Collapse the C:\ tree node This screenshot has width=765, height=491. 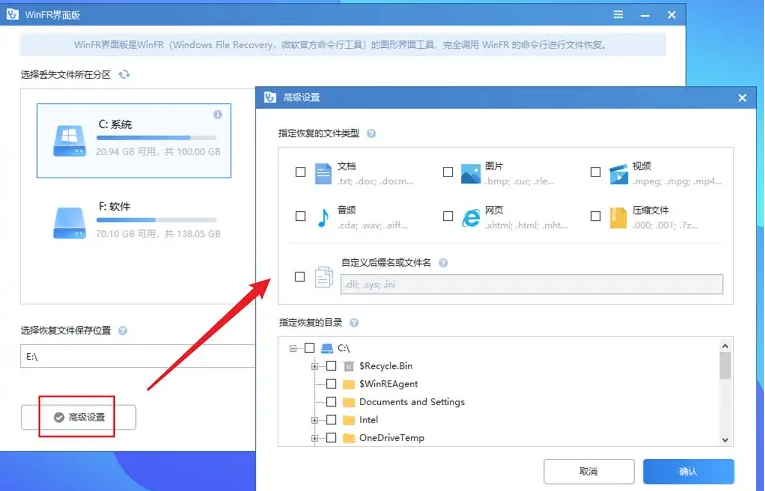pyautogui.click(x=293, y=348)
